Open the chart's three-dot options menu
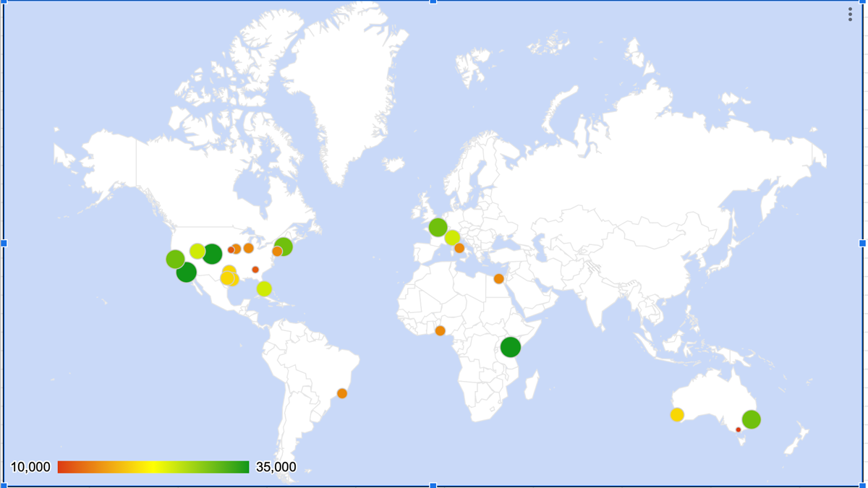 tap(851, 13)
